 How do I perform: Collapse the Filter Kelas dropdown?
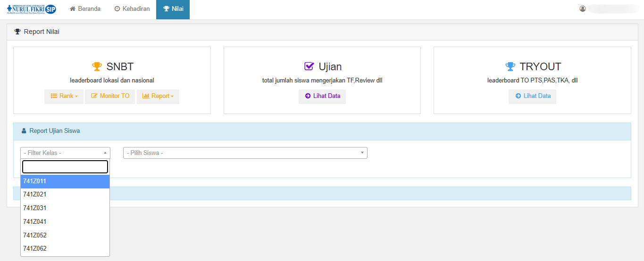pos(65,153)
